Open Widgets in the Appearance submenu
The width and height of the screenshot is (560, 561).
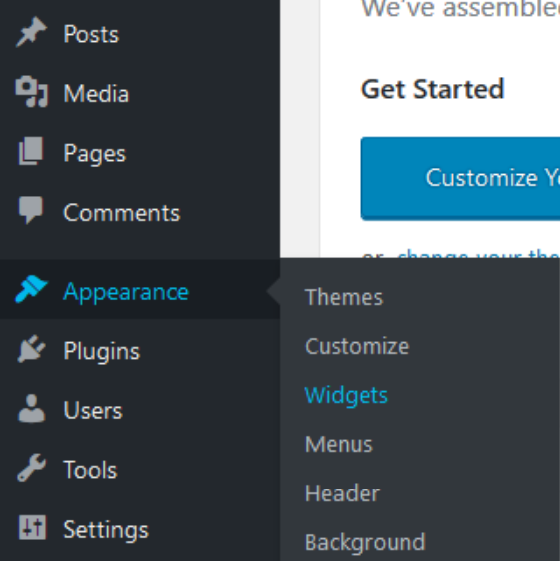tap(346, 395)
